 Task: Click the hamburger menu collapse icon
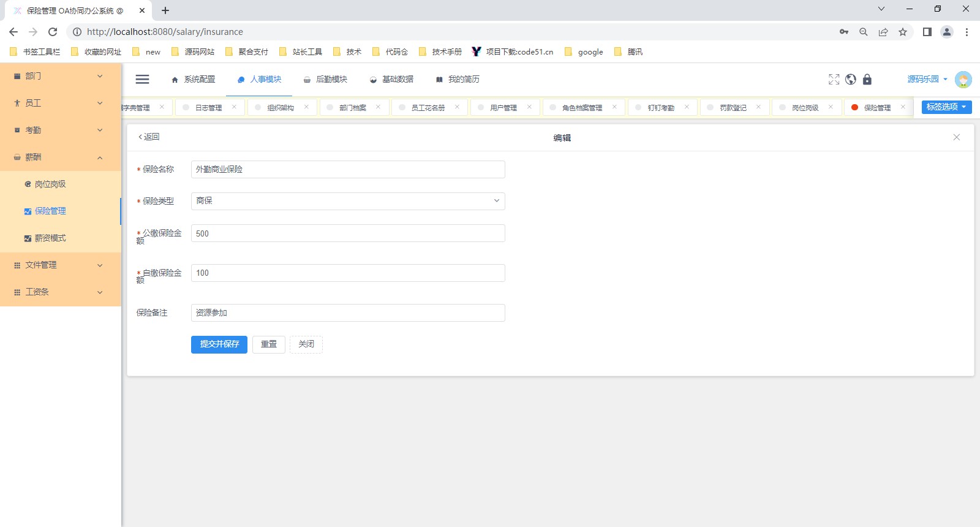tap(142, 79)
